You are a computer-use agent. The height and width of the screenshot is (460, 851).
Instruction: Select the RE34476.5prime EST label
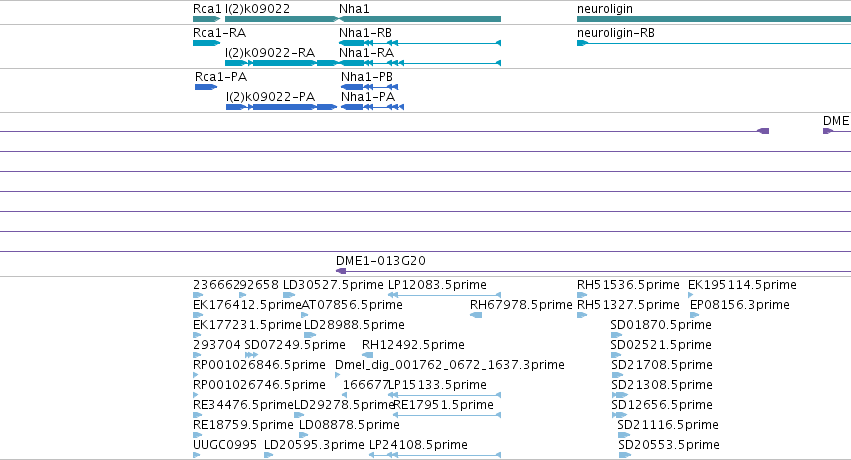[244, 405]
